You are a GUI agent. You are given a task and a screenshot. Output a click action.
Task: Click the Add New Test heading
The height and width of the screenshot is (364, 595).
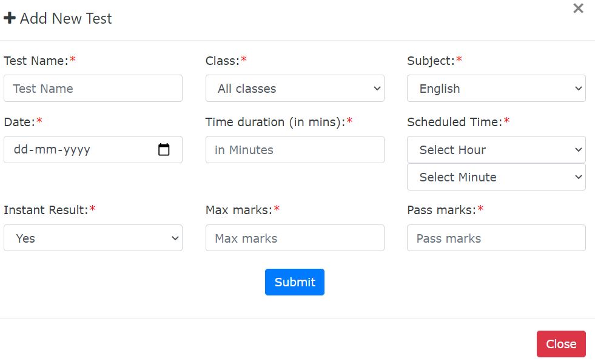[x=66, y=18]
